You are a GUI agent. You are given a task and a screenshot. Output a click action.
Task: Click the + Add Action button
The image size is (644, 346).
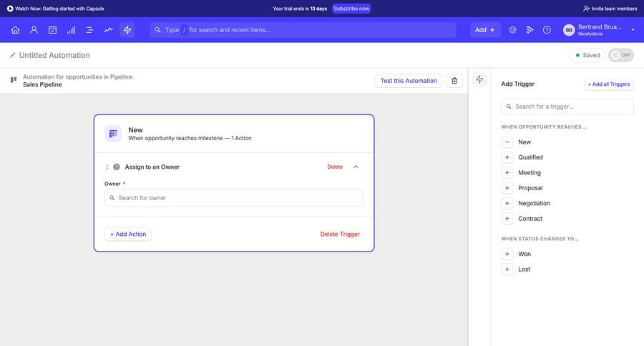(128, 234)
